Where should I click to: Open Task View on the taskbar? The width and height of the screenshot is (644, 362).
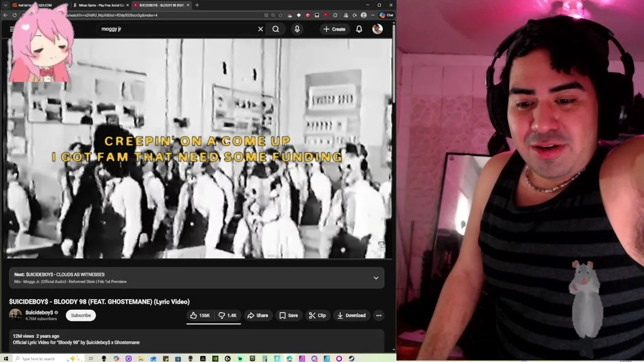click(x=91, y=358)
